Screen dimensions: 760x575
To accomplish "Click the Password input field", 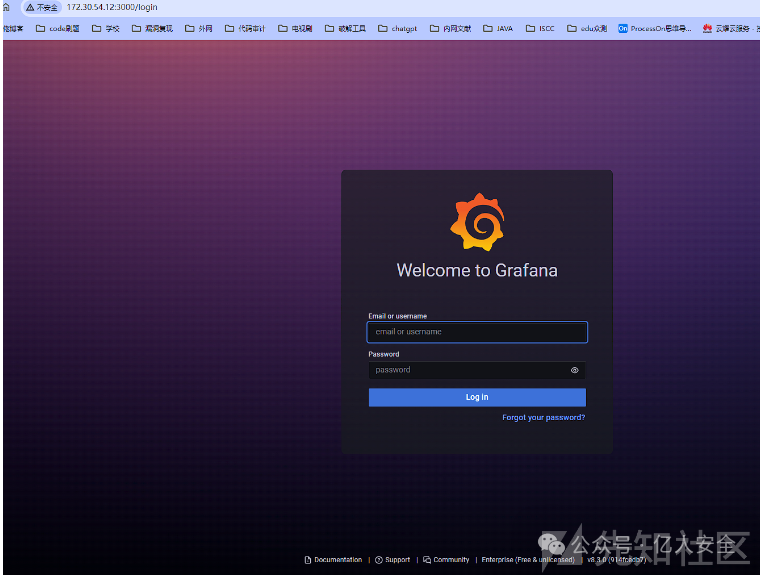I will [477, 370].
